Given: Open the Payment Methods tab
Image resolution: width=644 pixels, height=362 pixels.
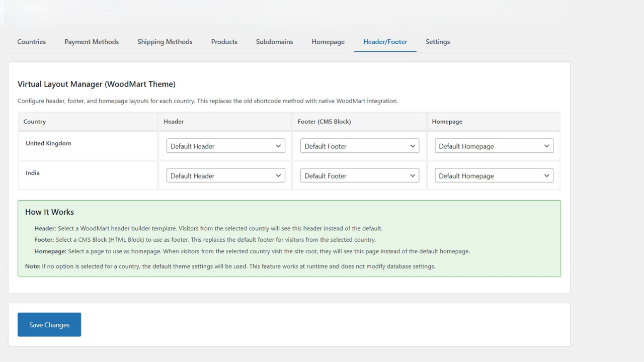Looking at the screenshot, I should click(91, 42).
